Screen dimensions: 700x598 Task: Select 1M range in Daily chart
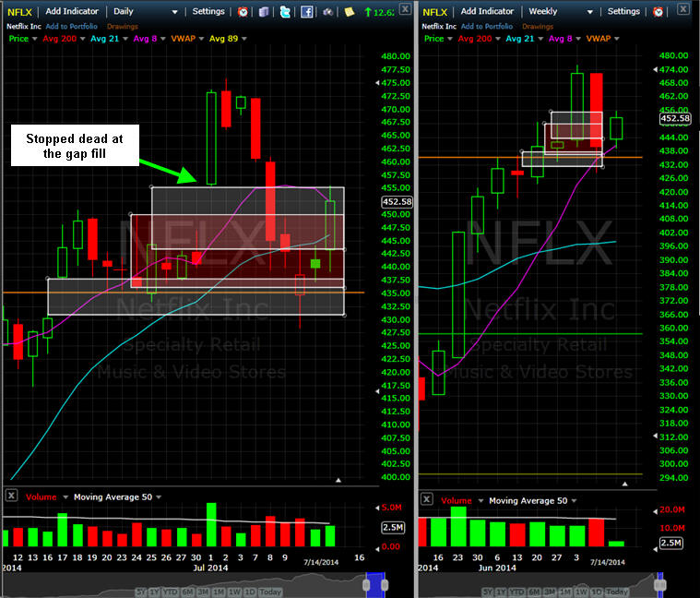click(x=219, y=592)
